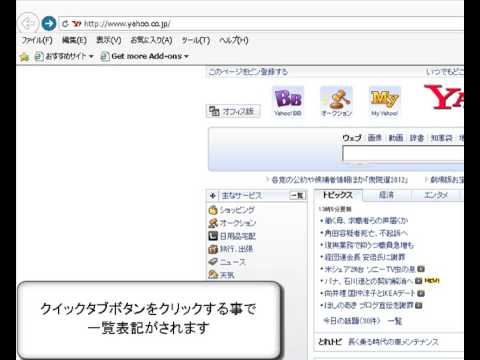Click the とれトピ label text
The width and height of the screenshot is (480, 360).
coord(330,342)
